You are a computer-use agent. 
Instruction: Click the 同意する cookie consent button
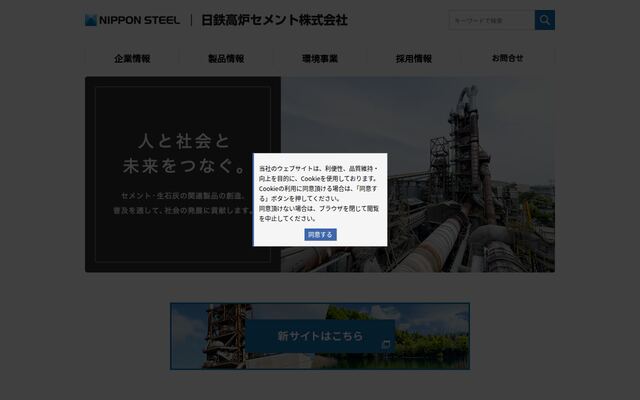[320, 235]
